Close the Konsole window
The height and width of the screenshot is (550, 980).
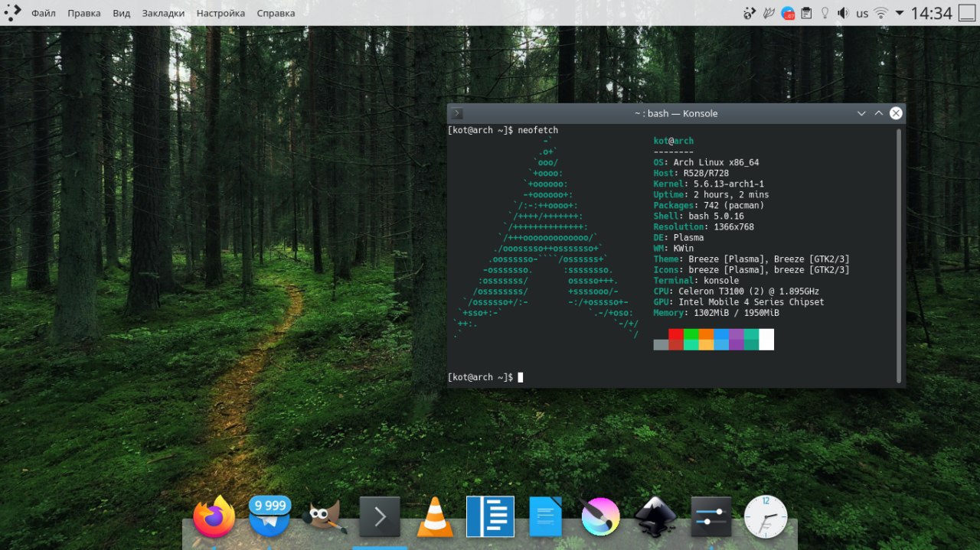[x=896, y=113]
